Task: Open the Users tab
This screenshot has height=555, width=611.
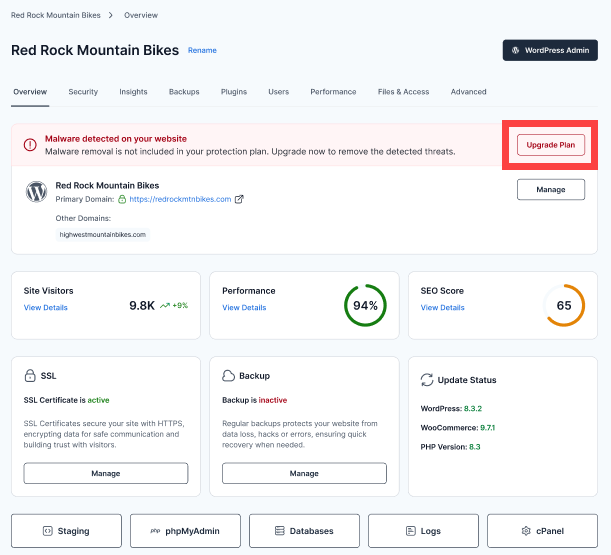Action: [279, 92]
